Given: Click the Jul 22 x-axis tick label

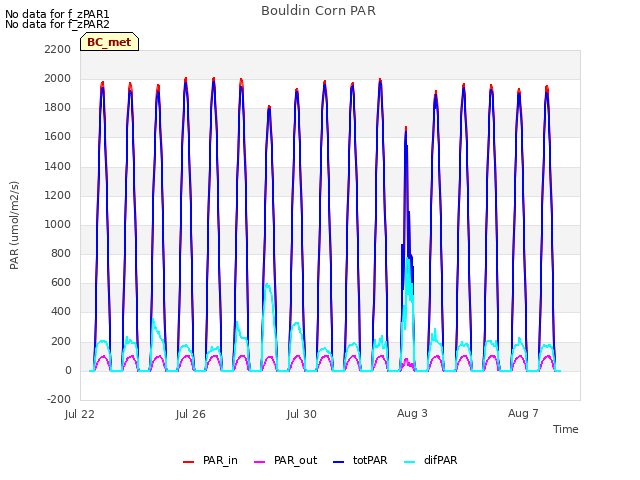Looking at the screenshot, I should point(80,414).
